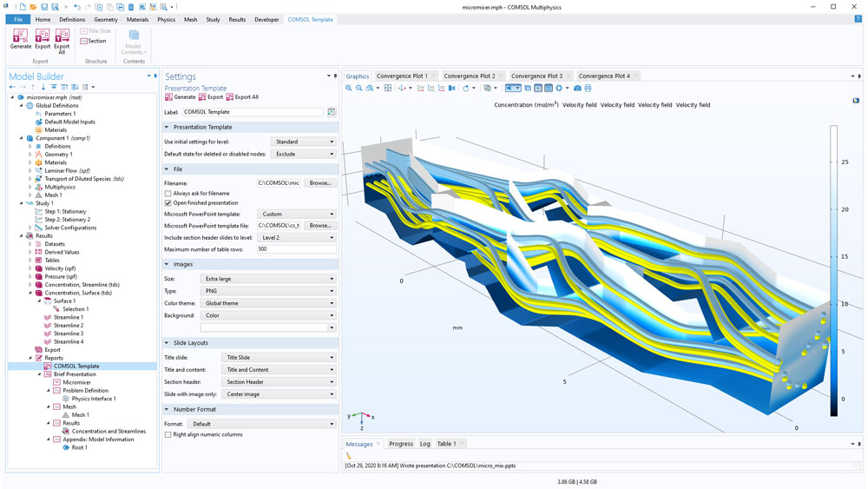Click Browse next to Filename field
868x489 pixels.
[320, 183]
